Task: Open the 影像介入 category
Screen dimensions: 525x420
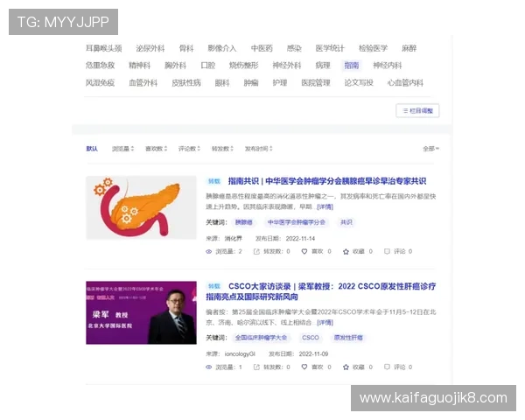Action: (x=222, y=48)
